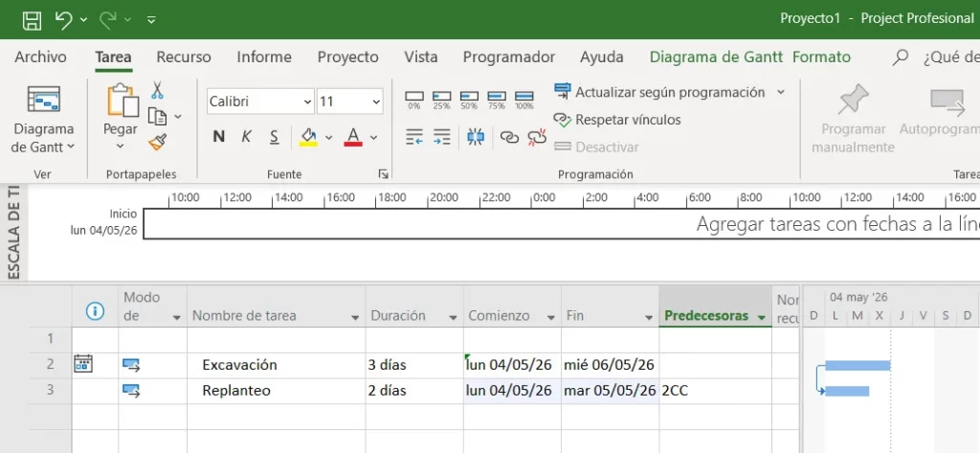
Task: Apply the yellow background fill color
Action: [x=308, y=137]
